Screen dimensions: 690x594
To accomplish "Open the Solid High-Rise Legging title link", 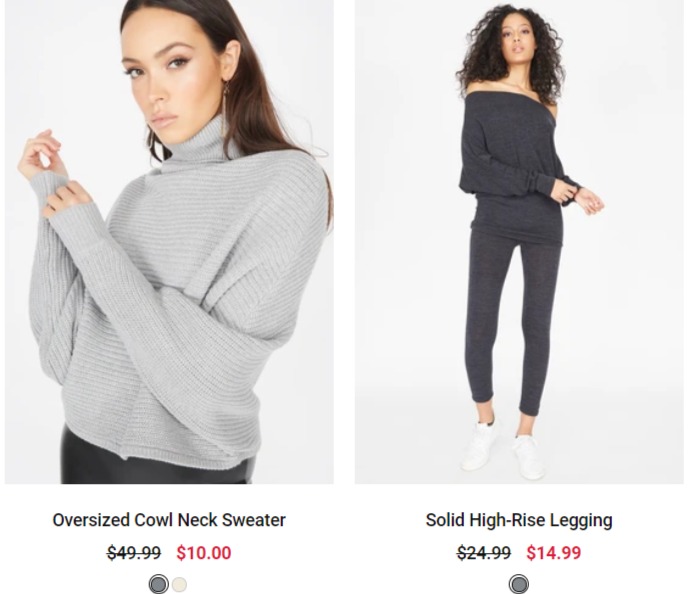I will 519,520.
